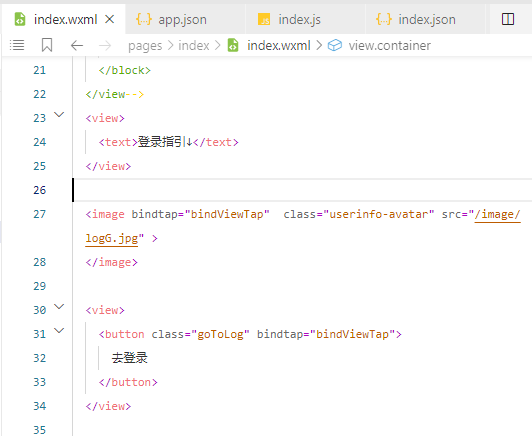Open the outline list icon in breadcrumb bar
Viewport: 532px width, 436px height.
17,45
